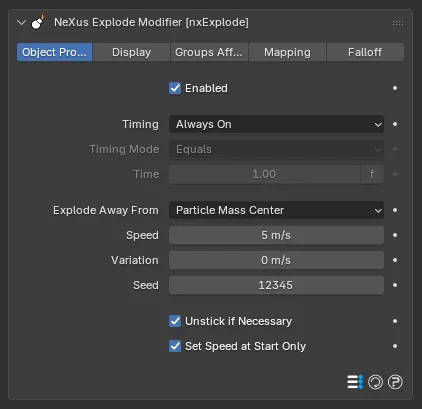Open the Display tab
Image resolution: width=422 pixels, height=409 pixels.
(131, 52)
